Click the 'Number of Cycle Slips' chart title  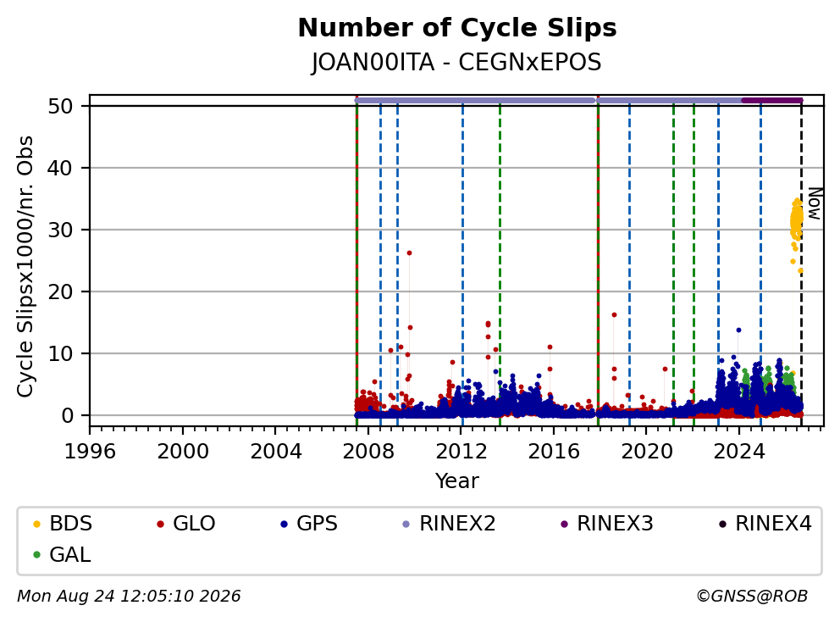(457, 28)
